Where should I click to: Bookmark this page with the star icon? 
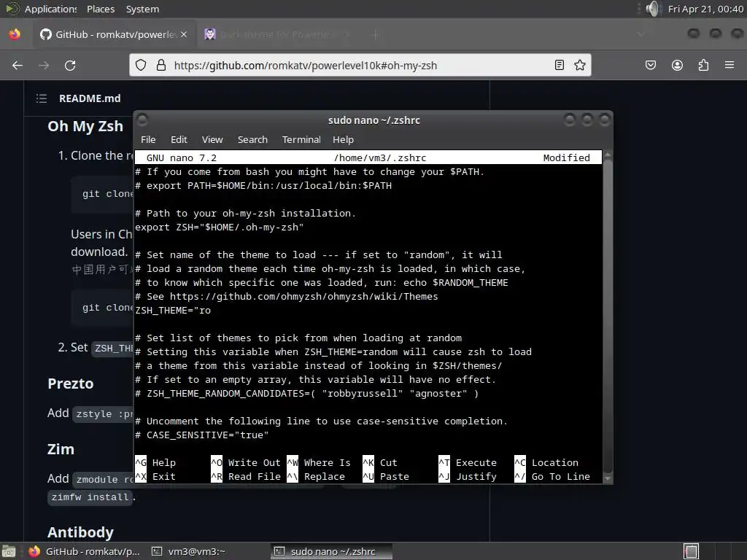pos(580,65)
